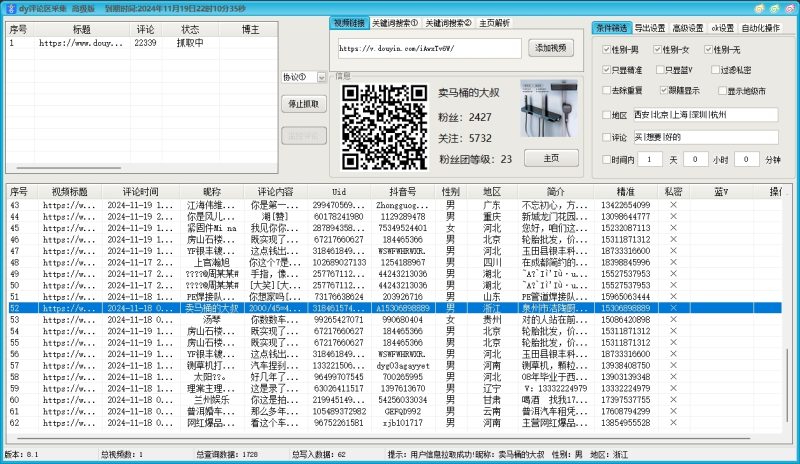Image resolution: width=800 pixels, height=464 pixels.
Task: Click the 私密 X mark in row 53
Action: click(x=673, y=320)
